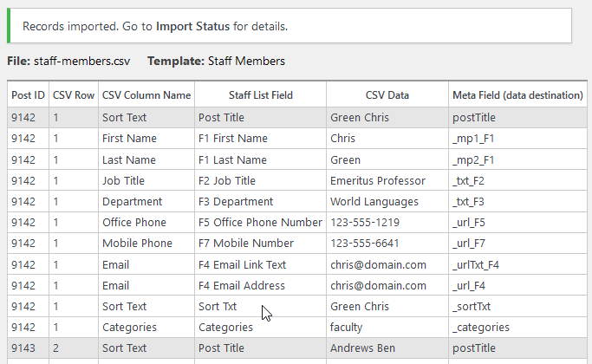This screenshot has width=592, height=364.
Task: Select the F5 Office Phone Number cell
Action: (x=260, y=223)
